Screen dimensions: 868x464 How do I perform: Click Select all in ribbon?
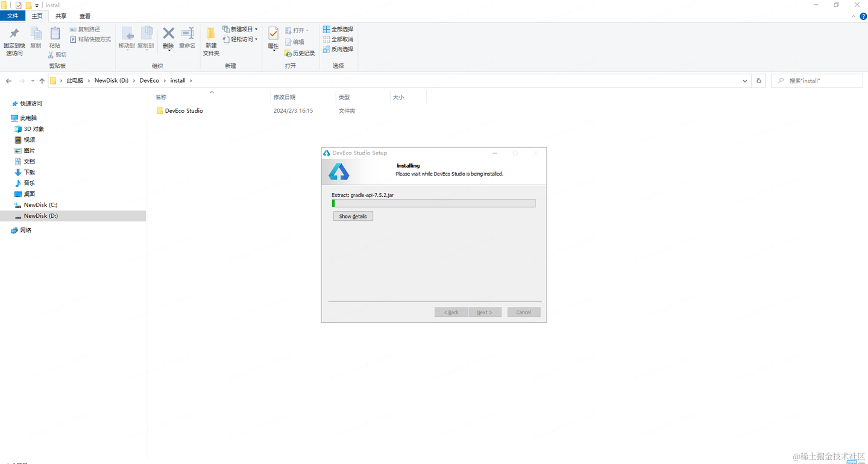338,29
